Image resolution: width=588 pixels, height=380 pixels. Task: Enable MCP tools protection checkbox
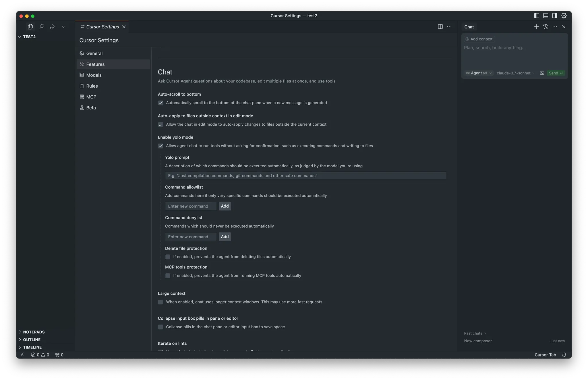point(168,276)
